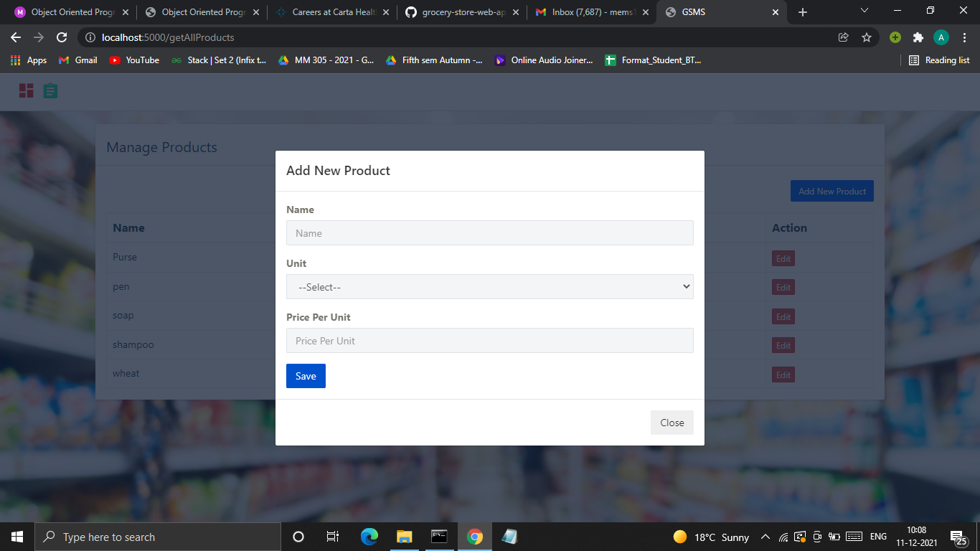Open the Unit --Select-- dropdown
Viewport: 980px width, 551px height.
(490, 286)
